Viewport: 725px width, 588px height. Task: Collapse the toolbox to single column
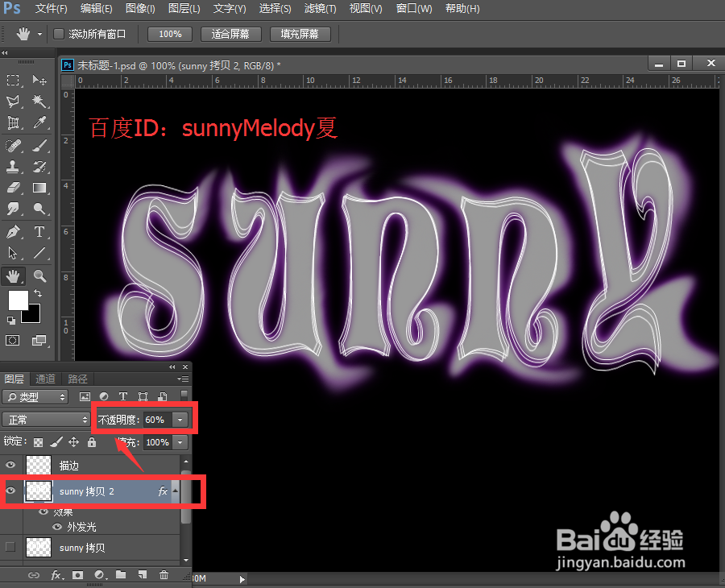point(4,53)
